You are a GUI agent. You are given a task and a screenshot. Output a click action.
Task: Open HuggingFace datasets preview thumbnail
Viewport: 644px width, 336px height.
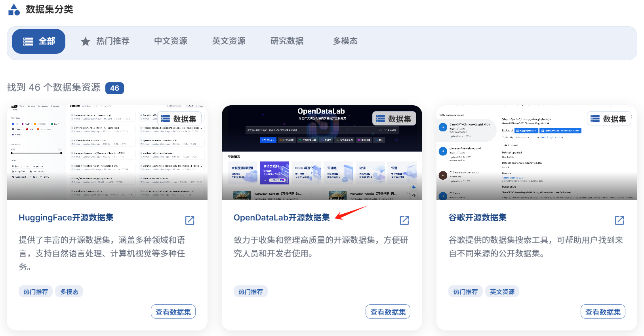click(x=107, y=153)
